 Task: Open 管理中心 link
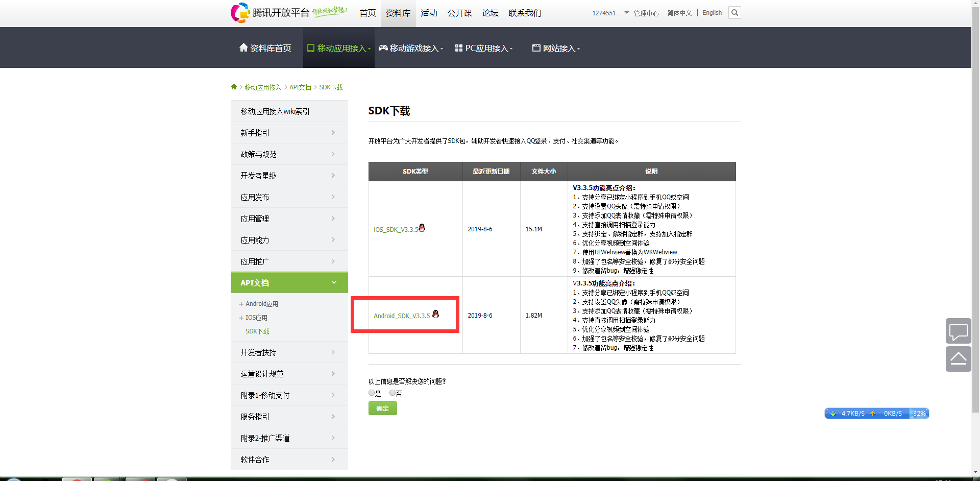tap(646, 13)
